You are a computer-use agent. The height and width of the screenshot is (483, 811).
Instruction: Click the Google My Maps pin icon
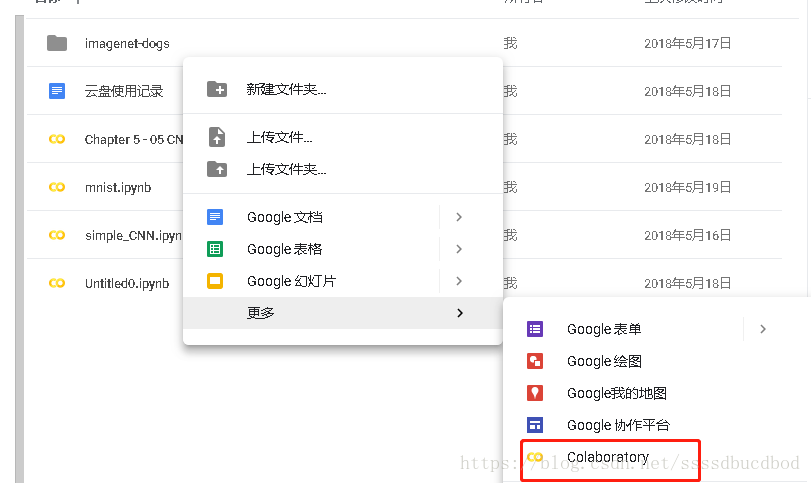tap(535, 393)
